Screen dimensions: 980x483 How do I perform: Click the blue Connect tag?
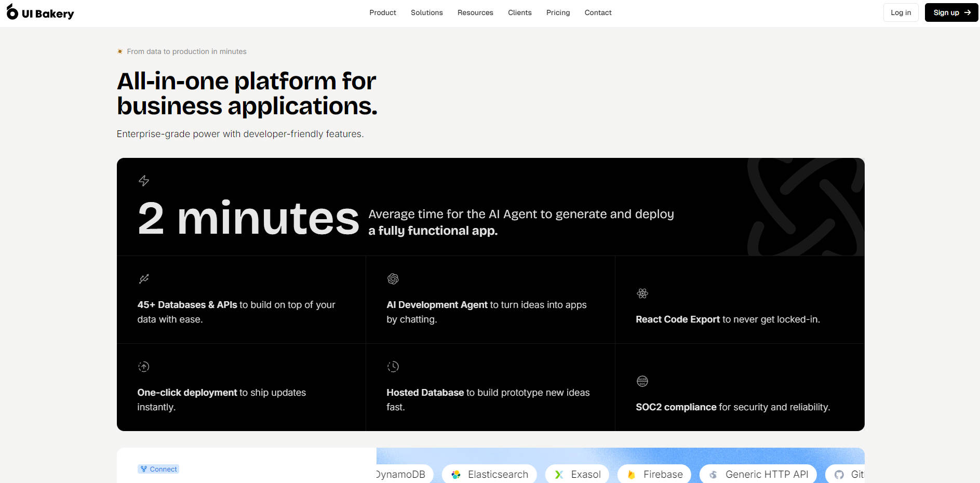[x=158, y=469]
